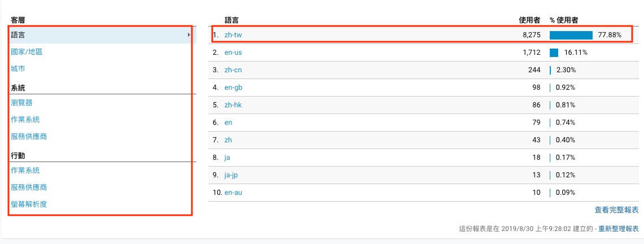Open the 螢幕解析度 report

point(29,204)
